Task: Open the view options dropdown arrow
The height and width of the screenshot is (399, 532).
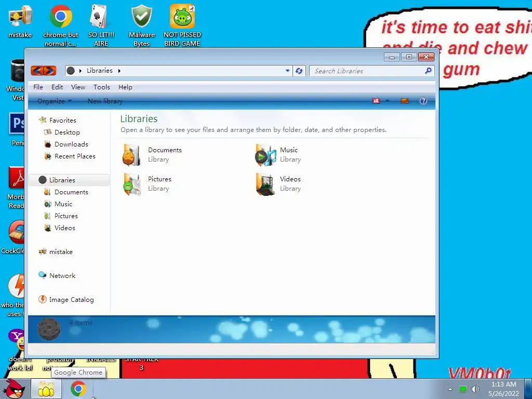Action: pos(387,101)
